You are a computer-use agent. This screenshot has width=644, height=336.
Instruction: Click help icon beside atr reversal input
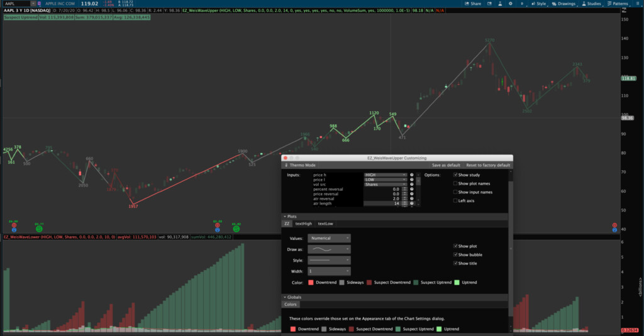[411, 198]
